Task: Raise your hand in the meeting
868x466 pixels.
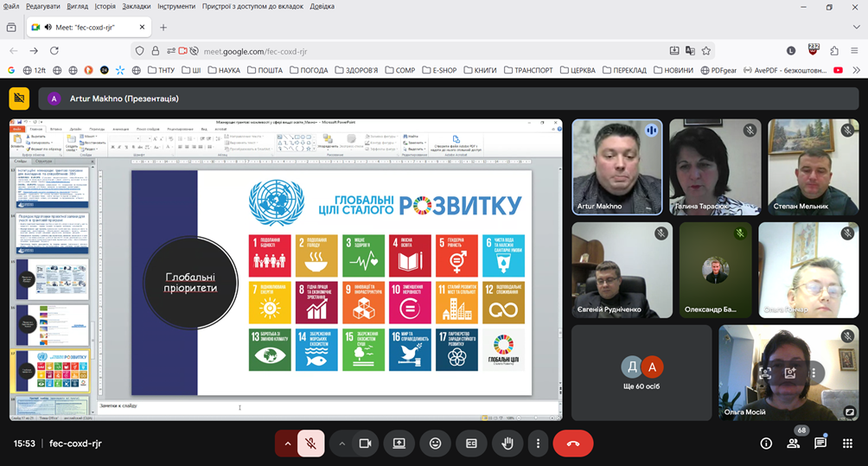Action: click(507, 444)
